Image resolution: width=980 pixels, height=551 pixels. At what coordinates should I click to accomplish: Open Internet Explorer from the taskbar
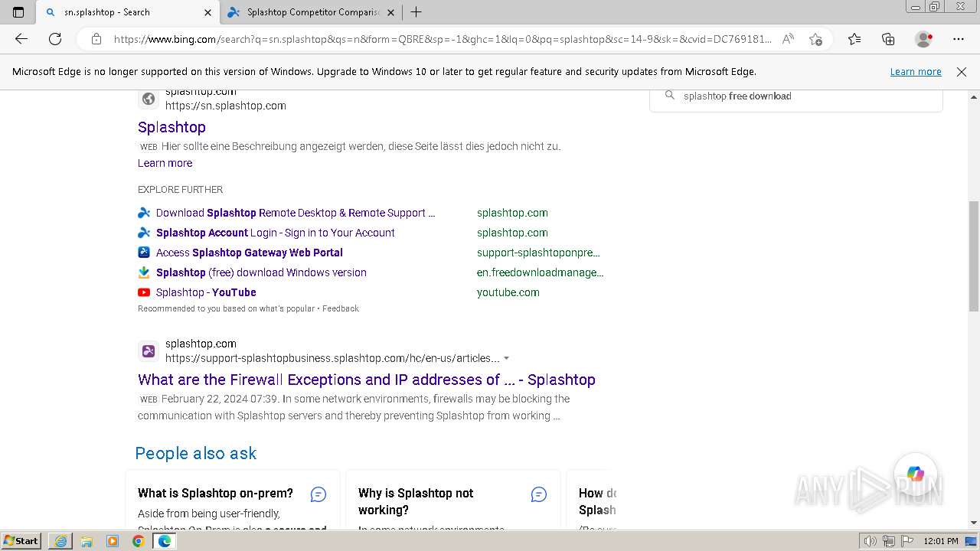60,541
